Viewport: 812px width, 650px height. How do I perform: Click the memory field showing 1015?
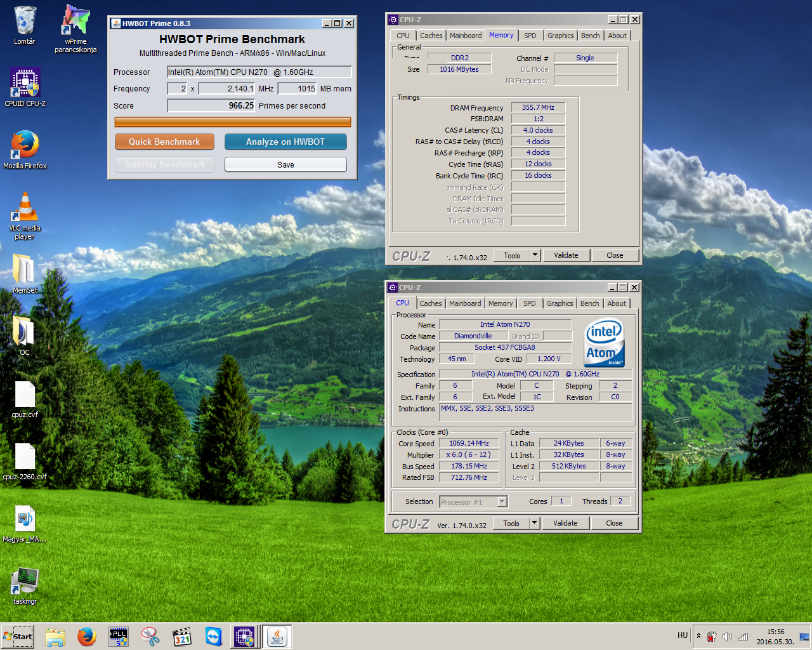point(298,89)
